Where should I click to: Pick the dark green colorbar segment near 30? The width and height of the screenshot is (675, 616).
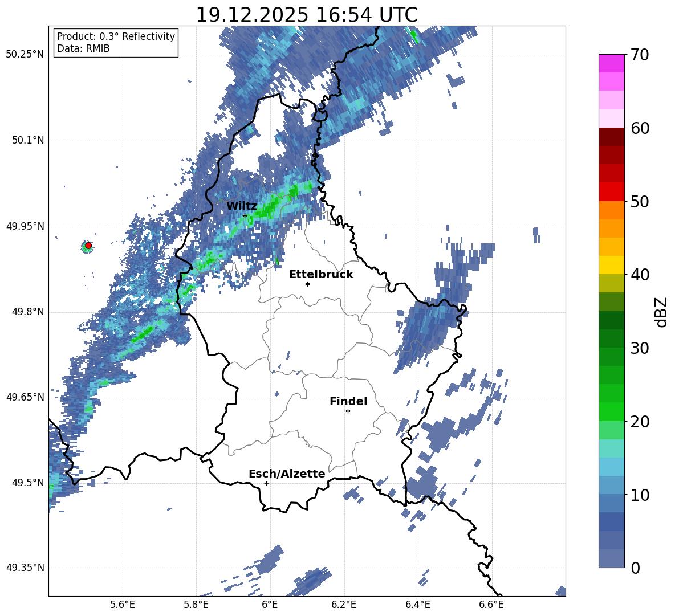611,338
